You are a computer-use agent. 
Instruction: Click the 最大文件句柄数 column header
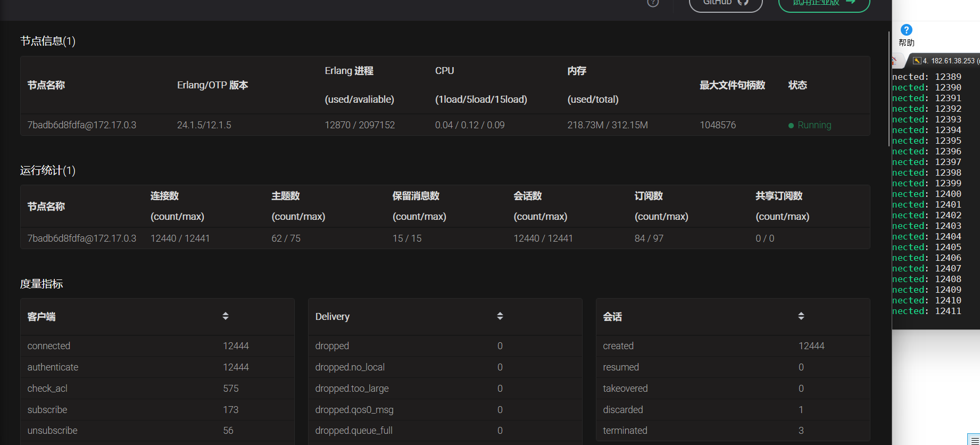(732, 85)
